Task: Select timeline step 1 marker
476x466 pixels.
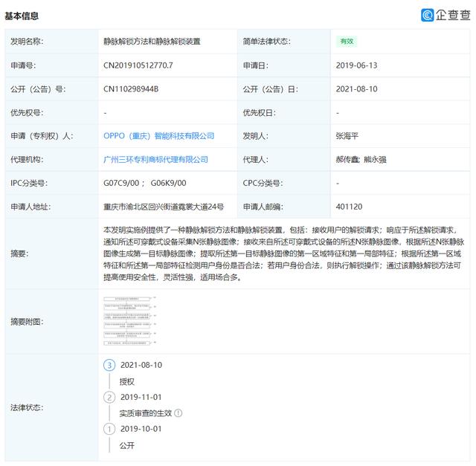Action: (109, 429)
